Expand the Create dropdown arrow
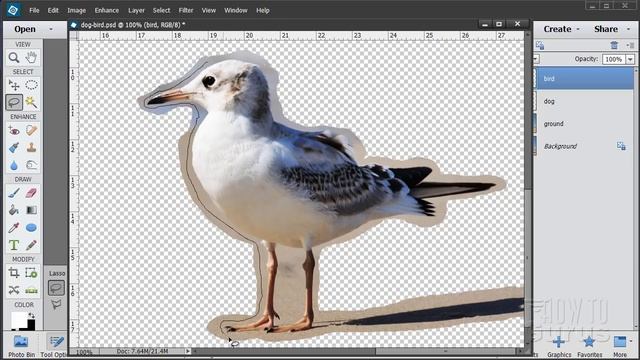The height and width of the screenshot is (360, 640). (578, 29)
